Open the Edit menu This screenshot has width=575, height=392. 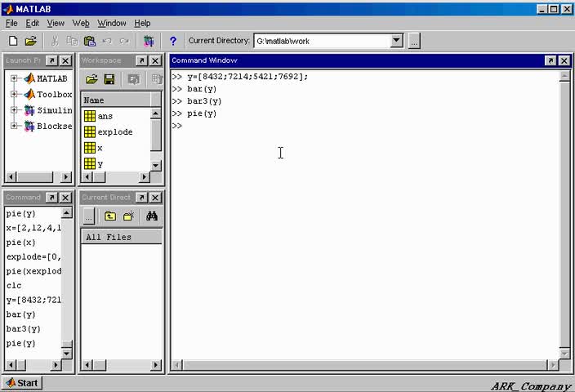pos(33,23)
